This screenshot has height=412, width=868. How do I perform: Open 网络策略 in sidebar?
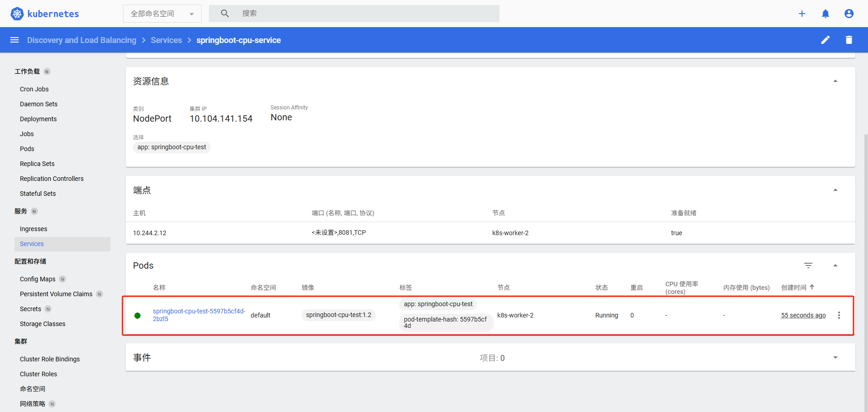coord(33,404)
